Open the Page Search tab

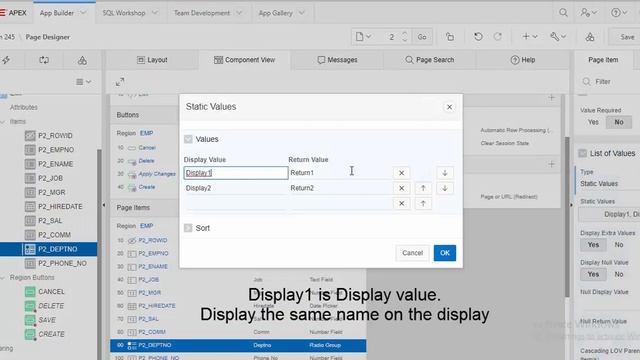429,60
